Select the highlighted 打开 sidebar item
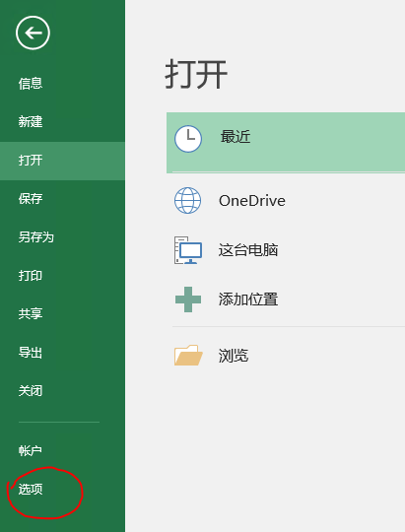Viewport: 405px width, 532px height. click(62, 161)
